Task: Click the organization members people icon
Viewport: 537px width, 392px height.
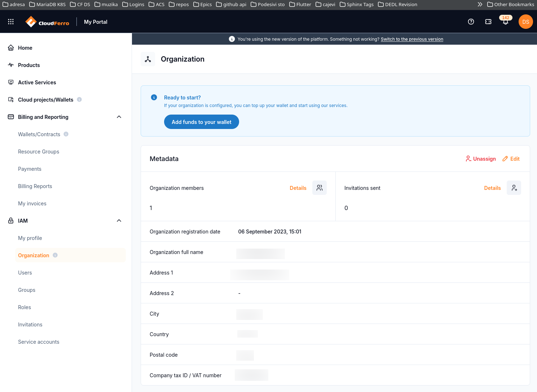Action: click(320, 188)
